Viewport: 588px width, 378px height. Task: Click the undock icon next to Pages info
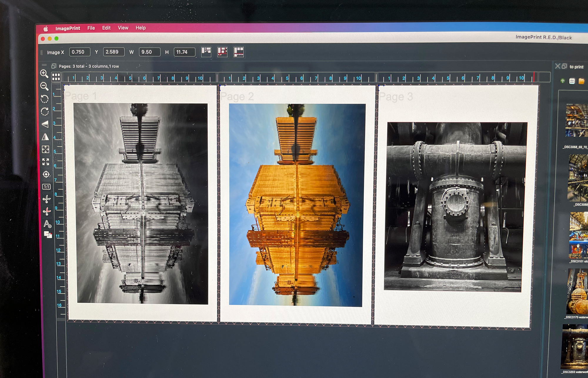point(54,66)
